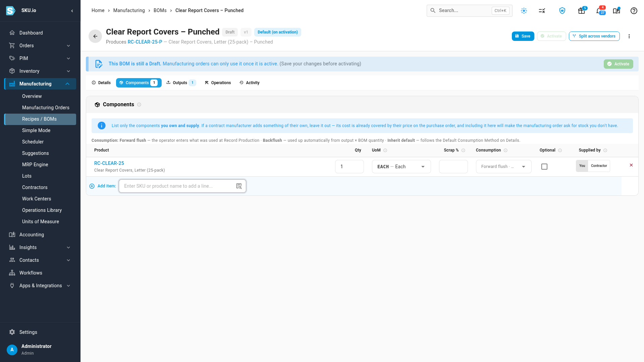Set Supplied by to Contractor

(599, 166)
